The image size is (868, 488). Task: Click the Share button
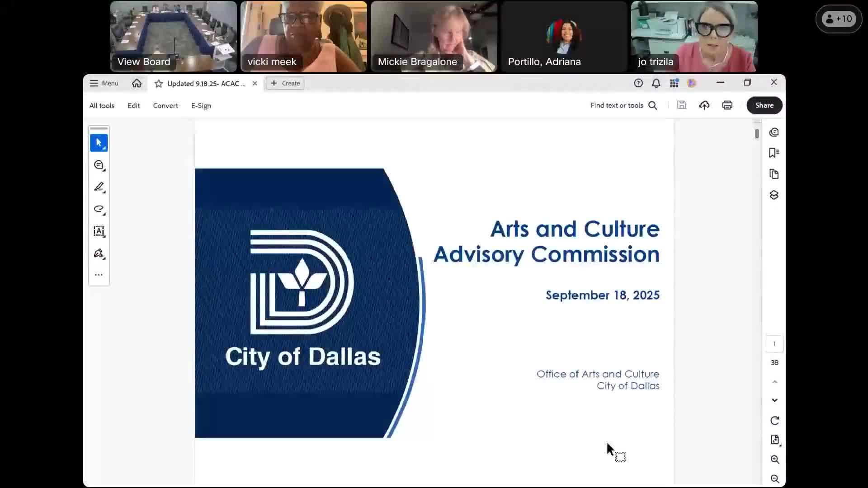[x=764, y=105]
